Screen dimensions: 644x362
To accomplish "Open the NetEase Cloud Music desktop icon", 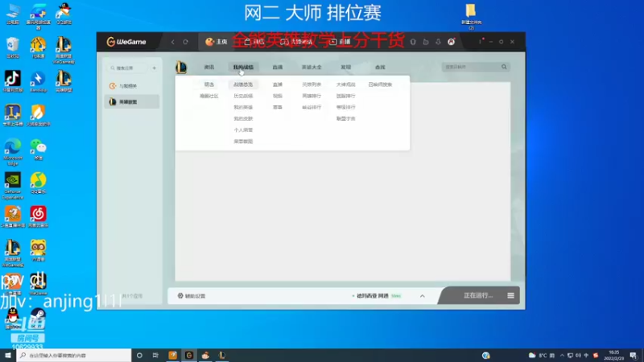I will [x=38, y=216].
